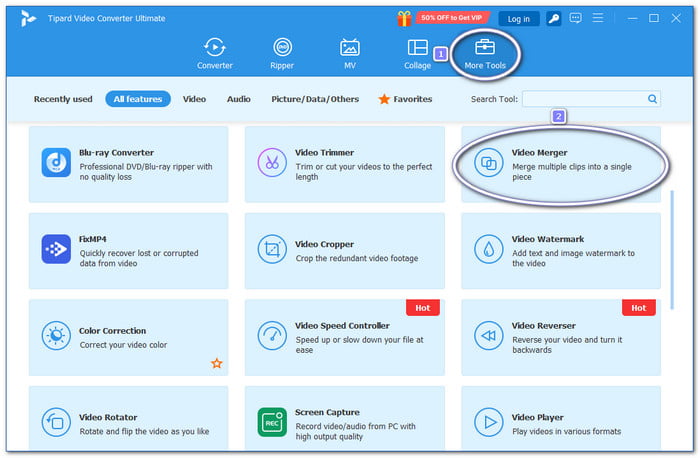
Task: Open the Picture/Data/Others tab
Action: (x=315, y=99)
